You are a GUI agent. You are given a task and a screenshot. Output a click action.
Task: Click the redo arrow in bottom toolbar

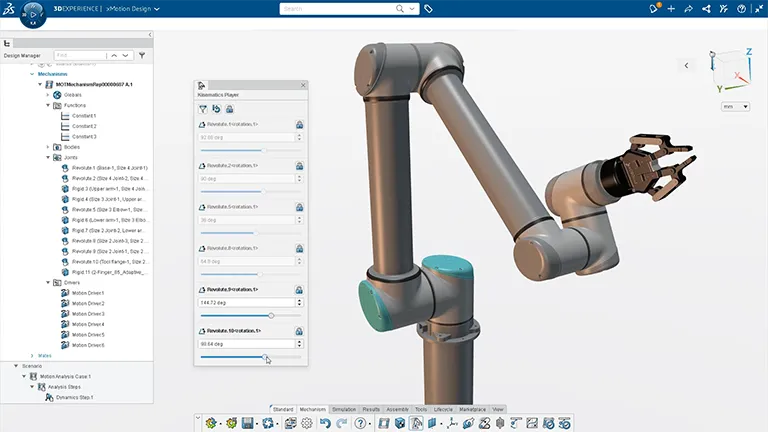342,423
